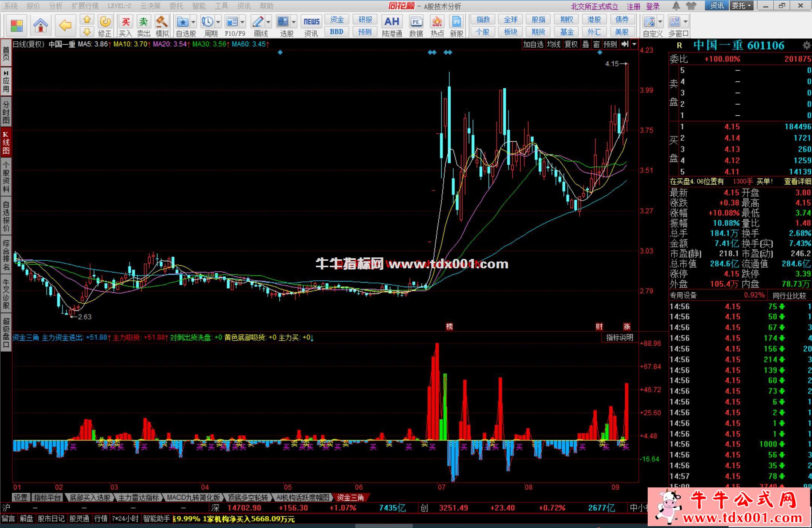Click the down arrow icon
The width and height of the screenshot is (812, 528).
click(87, 32)
